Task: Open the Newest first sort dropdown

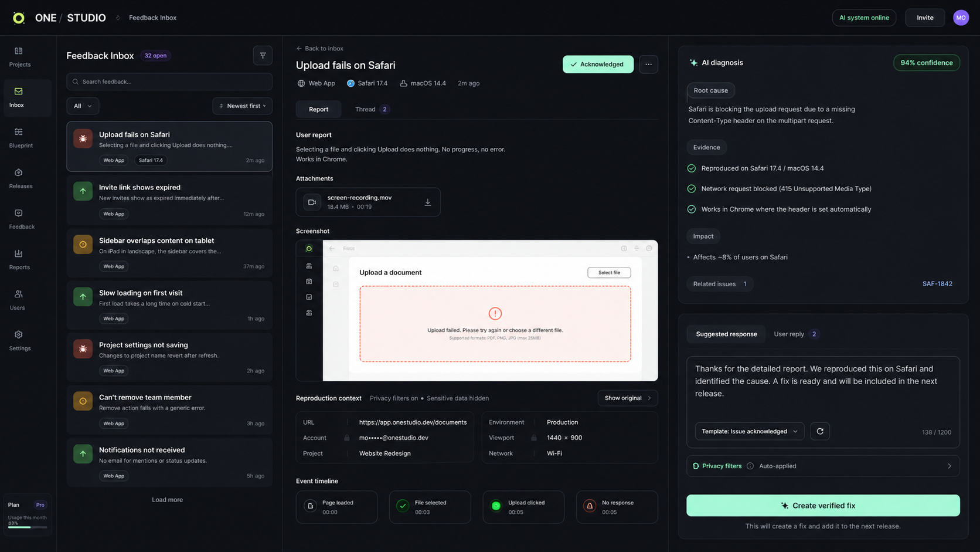Action: (x=243, y=106)
